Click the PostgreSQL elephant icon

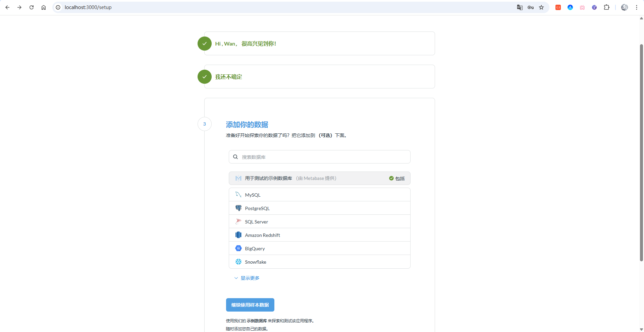[238, 208]
